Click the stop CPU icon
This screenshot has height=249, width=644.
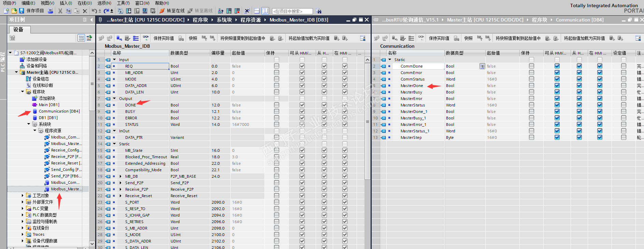tap(237, 11)
